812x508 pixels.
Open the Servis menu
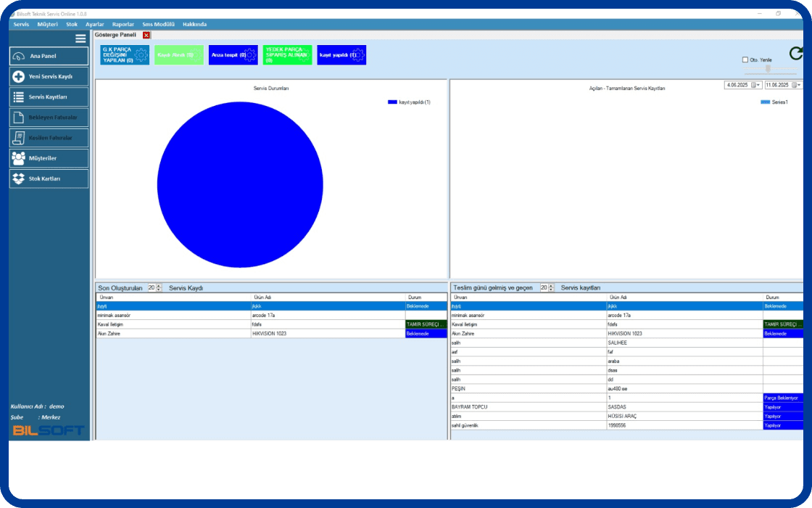[x=21, y=25]
